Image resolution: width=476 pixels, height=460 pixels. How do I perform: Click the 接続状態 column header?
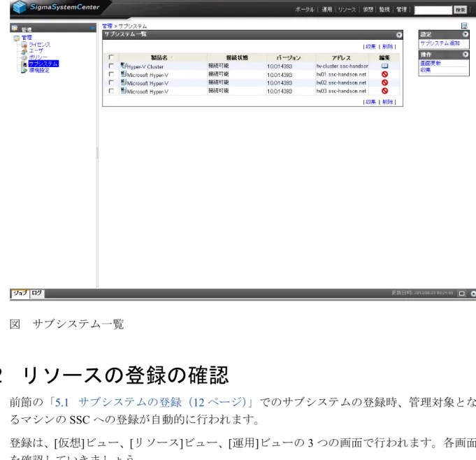click(x=237, y=58)
